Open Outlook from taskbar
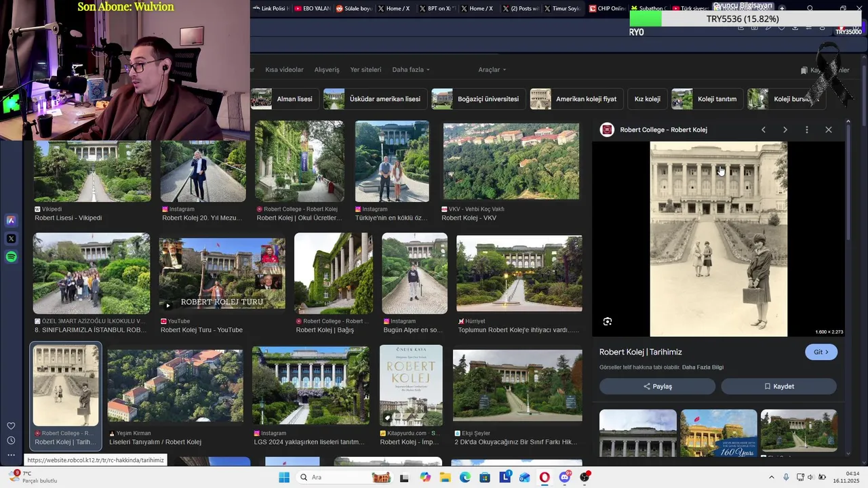 [525, 477]
